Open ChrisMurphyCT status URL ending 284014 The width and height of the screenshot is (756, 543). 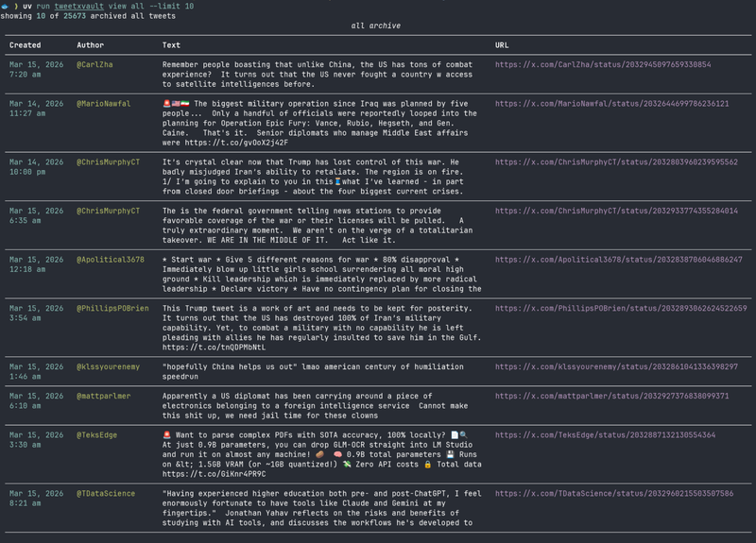[x=616, y=211]
